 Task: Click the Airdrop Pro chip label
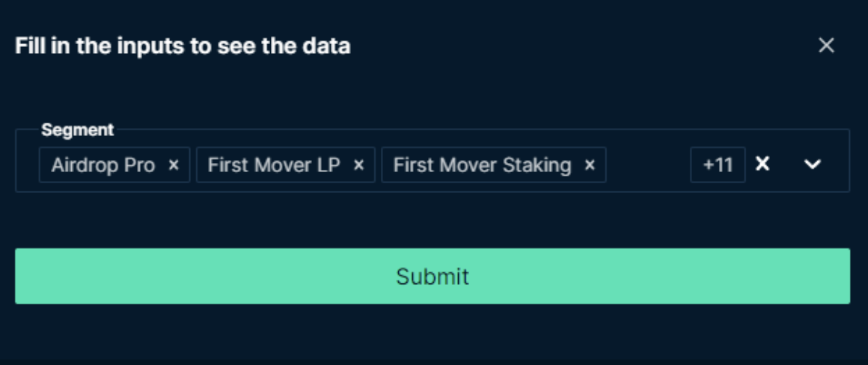click(103, 165)
